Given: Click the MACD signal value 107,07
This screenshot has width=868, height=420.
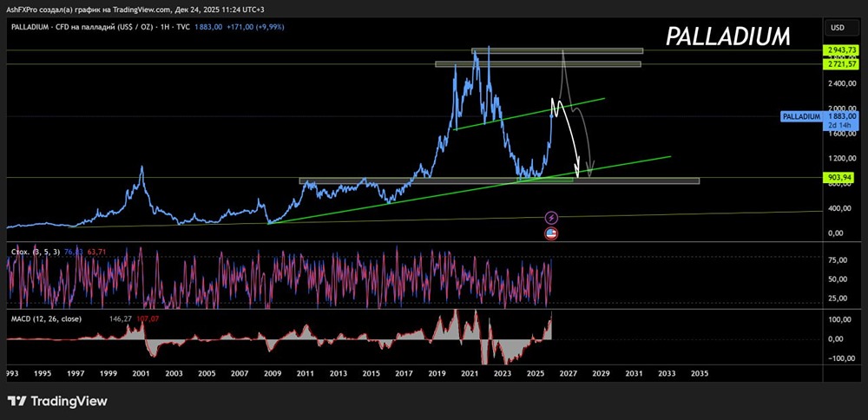Looking at the screenshot, I should [x=148, y=318].
